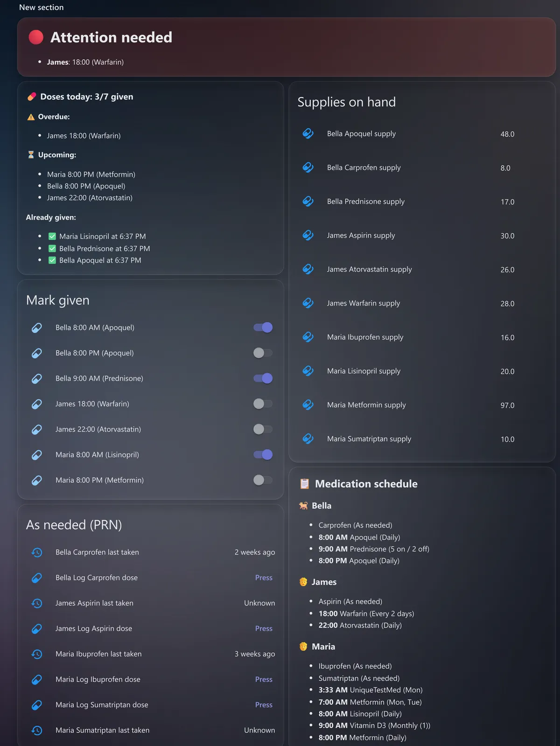Viewport: 560px width, 746px height.
Task: Click pill icon for Bella 8:00 PM (Apoquel)
Action: [x=37, y=353]
